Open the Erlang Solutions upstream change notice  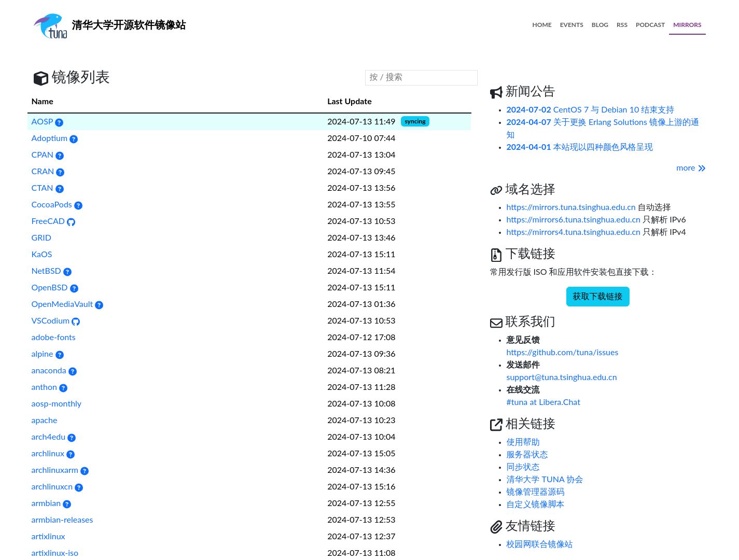603,128
